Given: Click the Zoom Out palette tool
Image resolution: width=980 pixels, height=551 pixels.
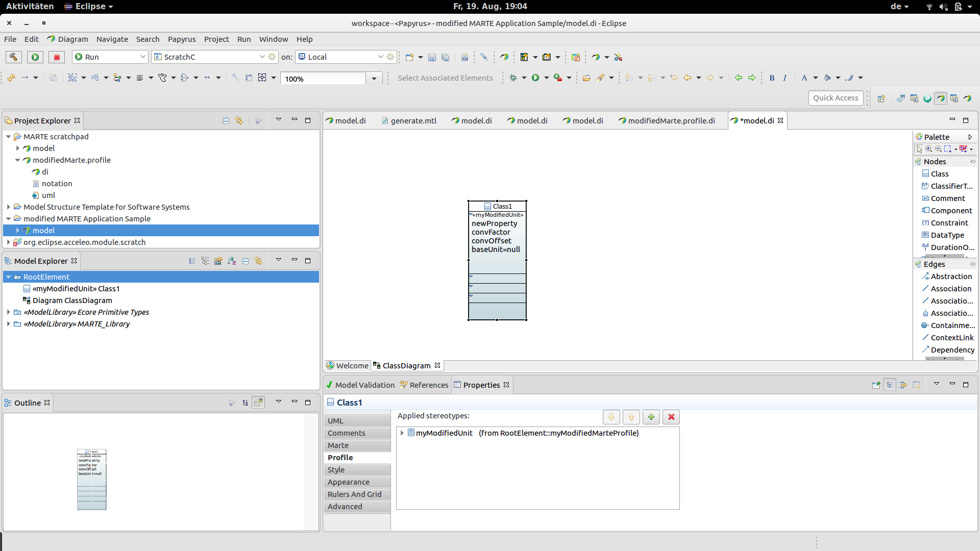Looking at the screenshot, I should coord(938,149).
